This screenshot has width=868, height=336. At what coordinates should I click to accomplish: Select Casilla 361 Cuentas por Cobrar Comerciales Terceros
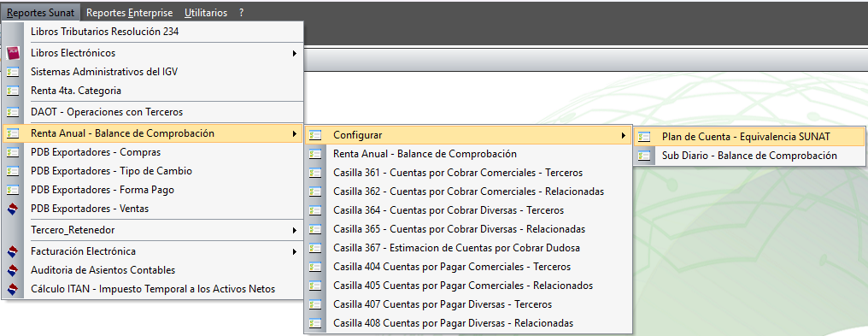point(468,173)
